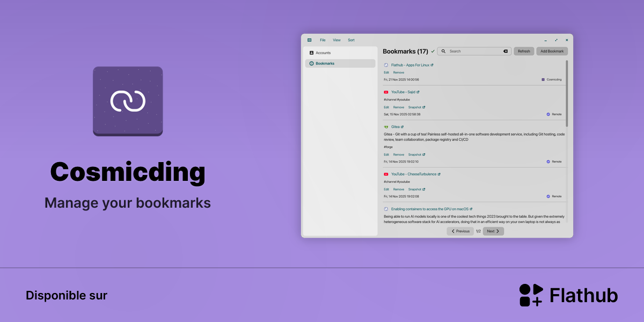
Task: Click the Remote account icon on Gitea row
Action: pos(548,162)
